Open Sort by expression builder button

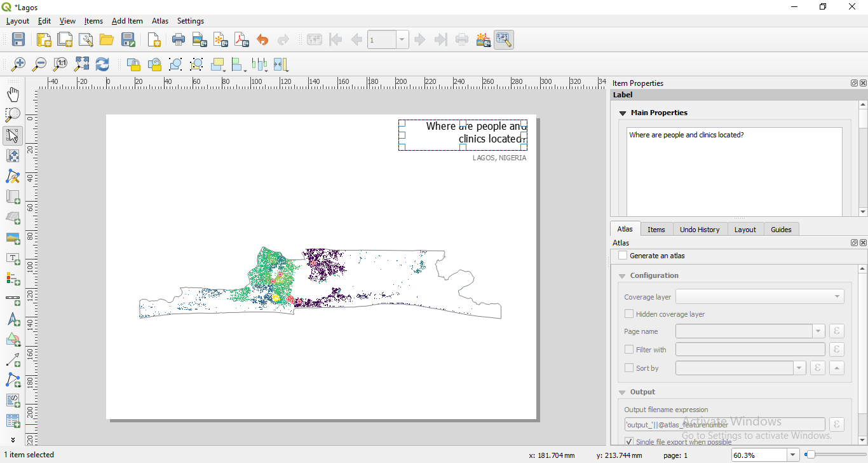(818, 368)
